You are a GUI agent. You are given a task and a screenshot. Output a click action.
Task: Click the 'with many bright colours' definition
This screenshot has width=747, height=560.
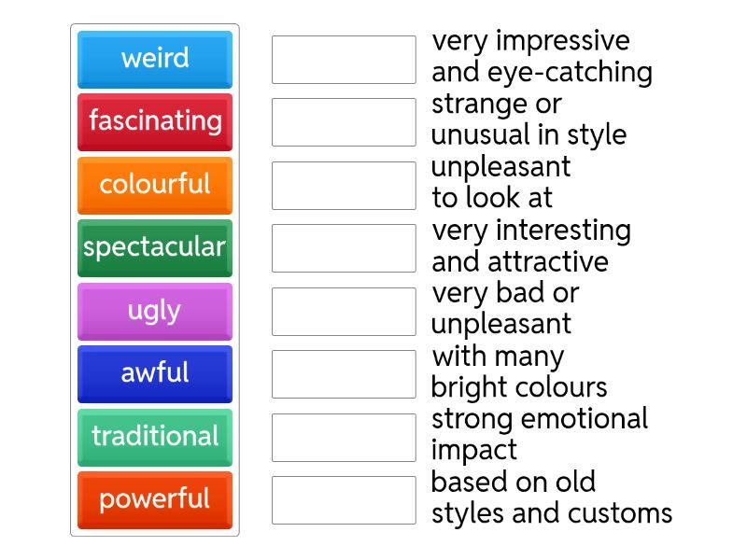point(519,371)
